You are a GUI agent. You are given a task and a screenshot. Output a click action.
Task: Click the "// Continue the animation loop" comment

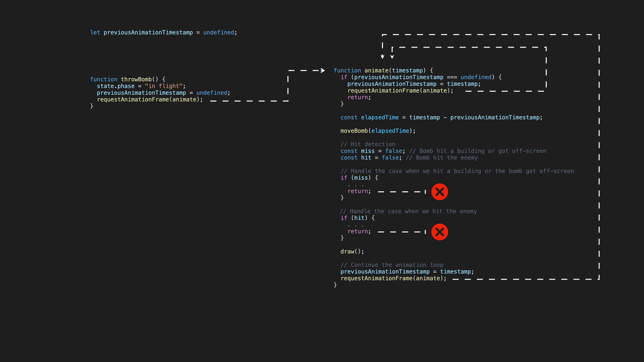[392, 265]
